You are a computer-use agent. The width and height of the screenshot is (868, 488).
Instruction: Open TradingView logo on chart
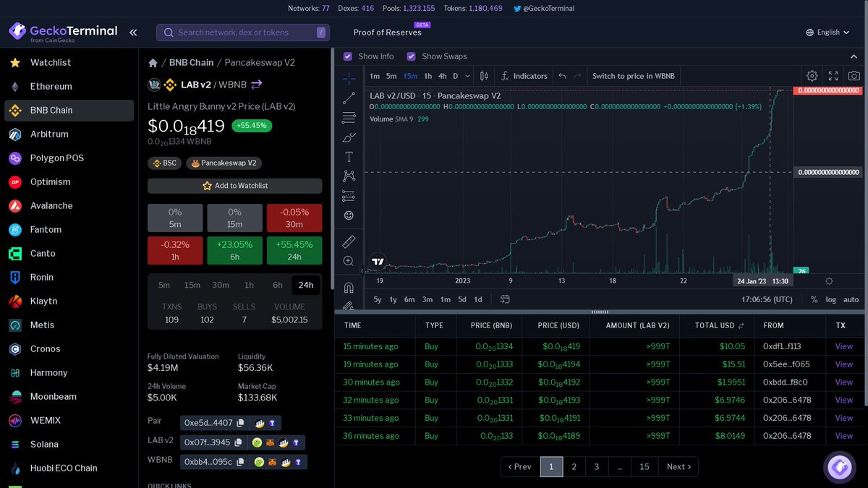point(377,262)
